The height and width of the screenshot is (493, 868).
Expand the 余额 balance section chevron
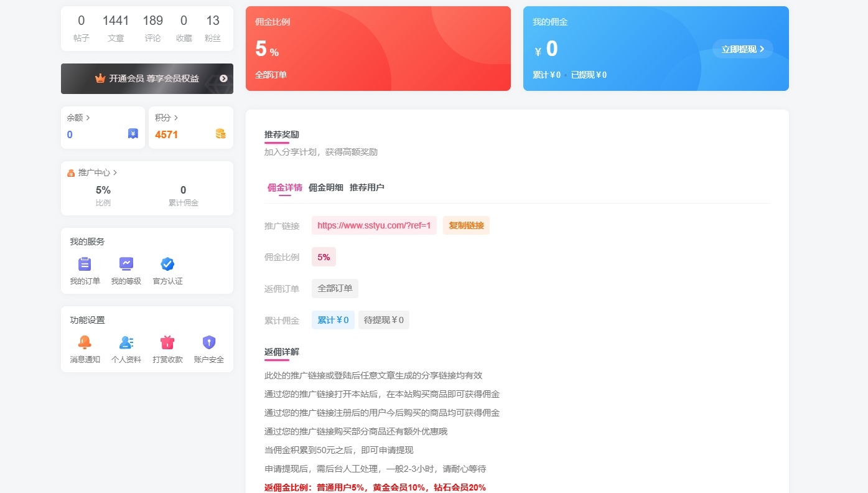[x=88, y=117]
